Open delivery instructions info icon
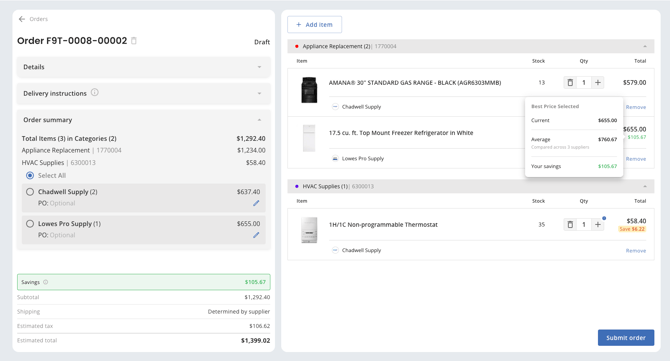670x361 pixels. [x=94, y=92]
